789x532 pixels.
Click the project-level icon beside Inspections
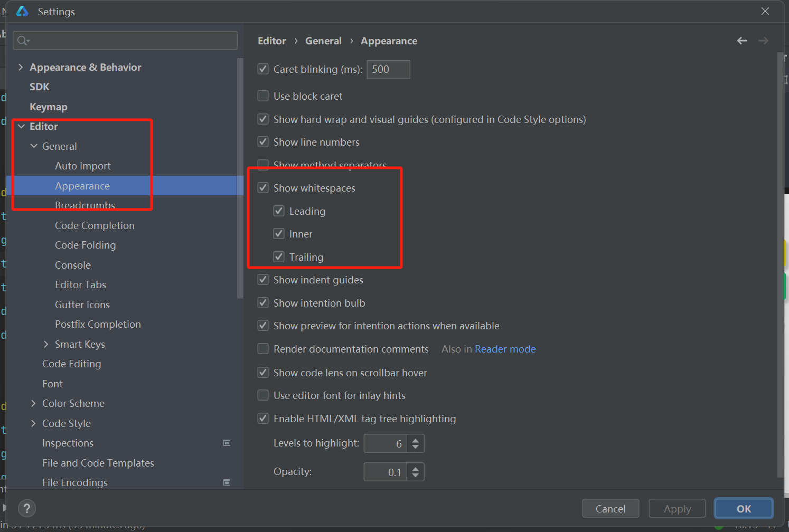click(227, 443)
